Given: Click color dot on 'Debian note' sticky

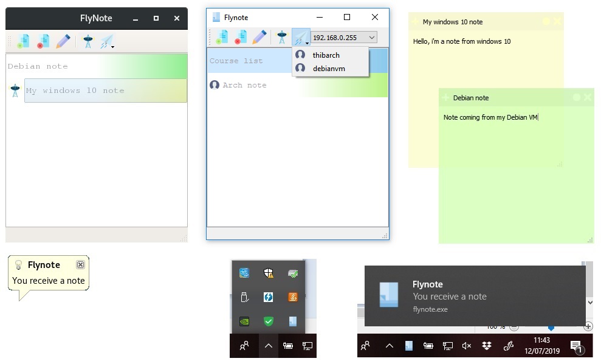Looking at the screenshot, I should pyautogui.click(x=577, y=97).
